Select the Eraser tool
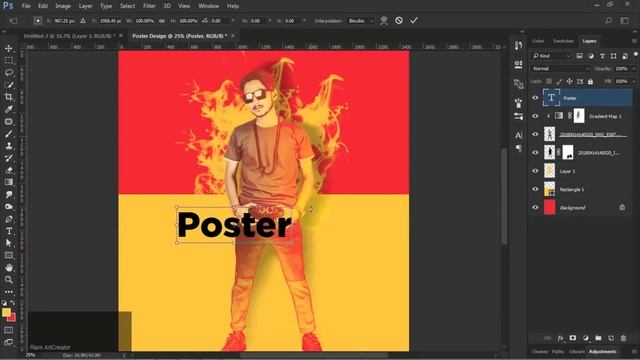640x360 pixels. [x=9, y=170]
